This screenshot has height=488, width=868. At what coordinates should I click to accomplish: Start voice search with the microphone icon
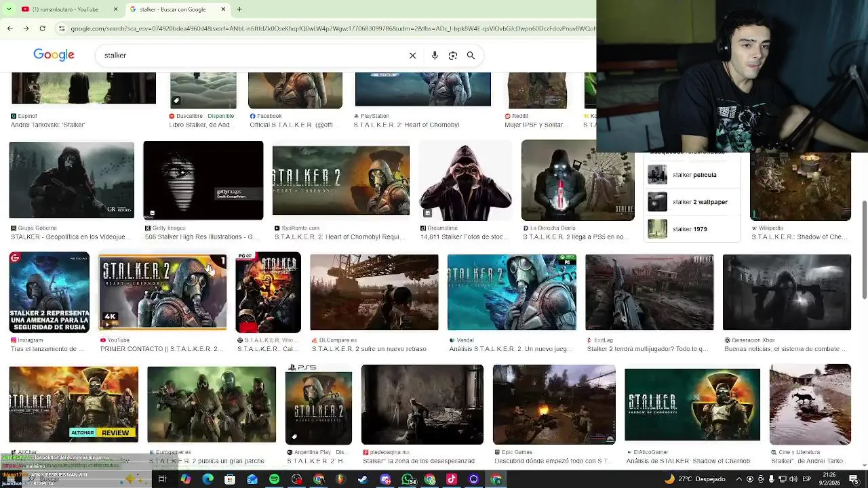(435, 56)
